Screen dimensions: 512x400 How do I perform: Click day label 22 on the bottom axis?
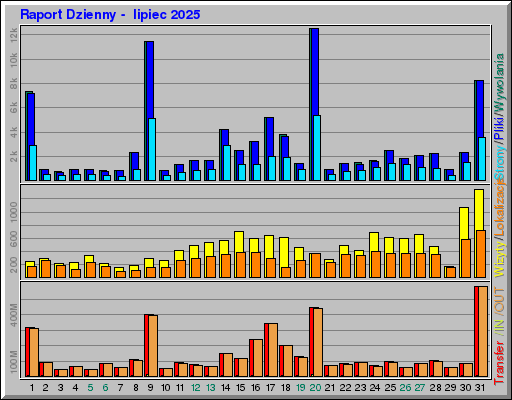point(345,388)
